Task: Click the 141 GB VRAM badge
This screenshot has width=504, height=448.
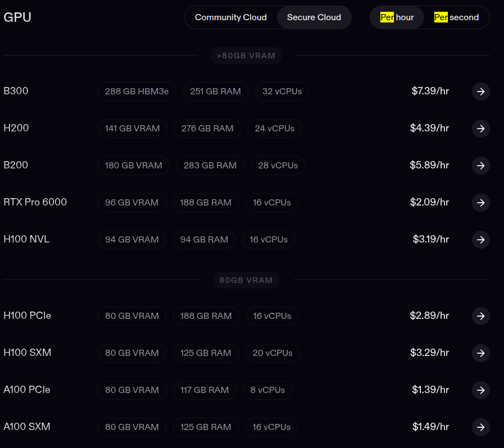Action: [133, 129]
